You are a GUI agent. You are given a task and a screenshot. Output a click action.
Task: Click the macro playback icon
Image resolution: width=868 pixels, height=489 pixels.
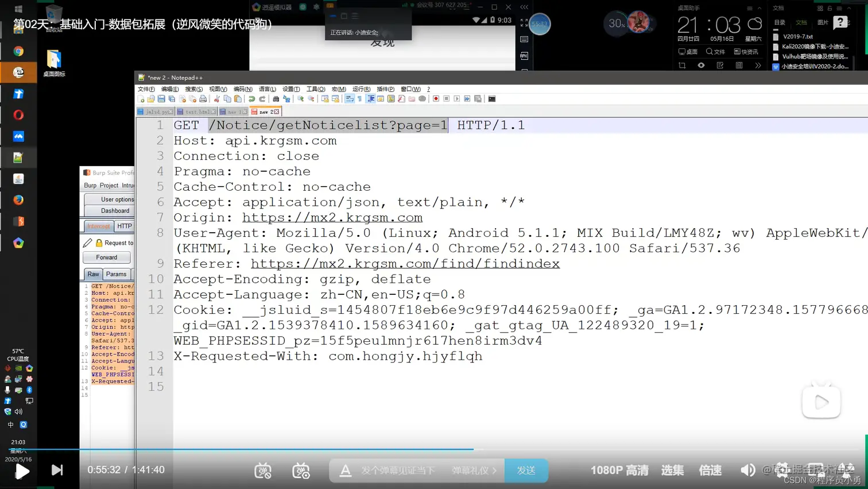pos(456,99)
